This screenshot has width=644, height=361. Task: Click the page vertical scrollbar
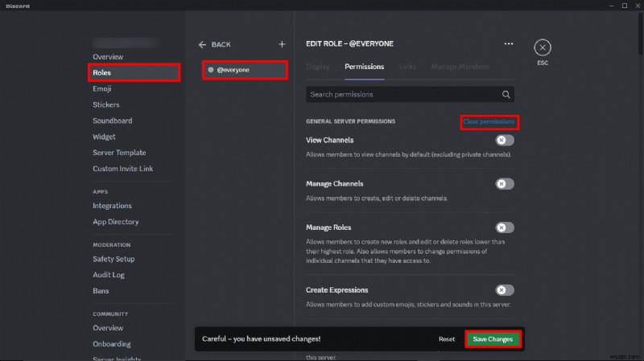tap(641, 34)
